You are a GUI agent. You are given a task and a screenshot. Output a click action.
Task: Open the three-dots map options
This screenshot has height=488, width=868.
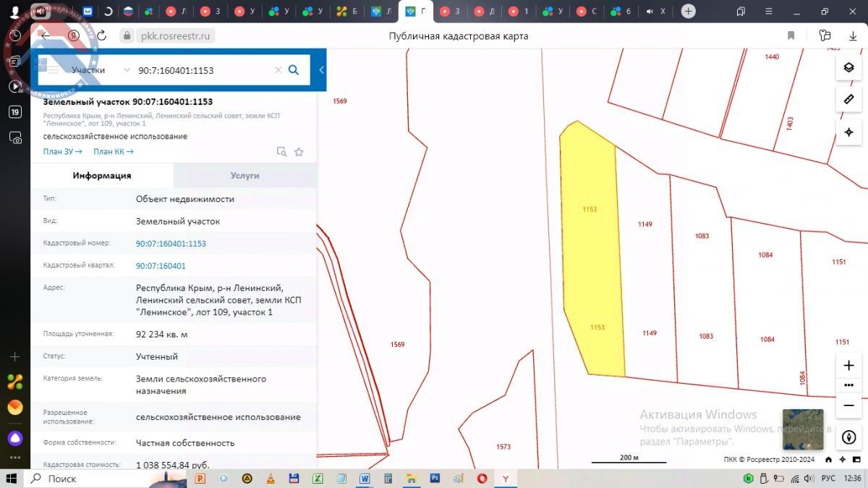(849, 385)
